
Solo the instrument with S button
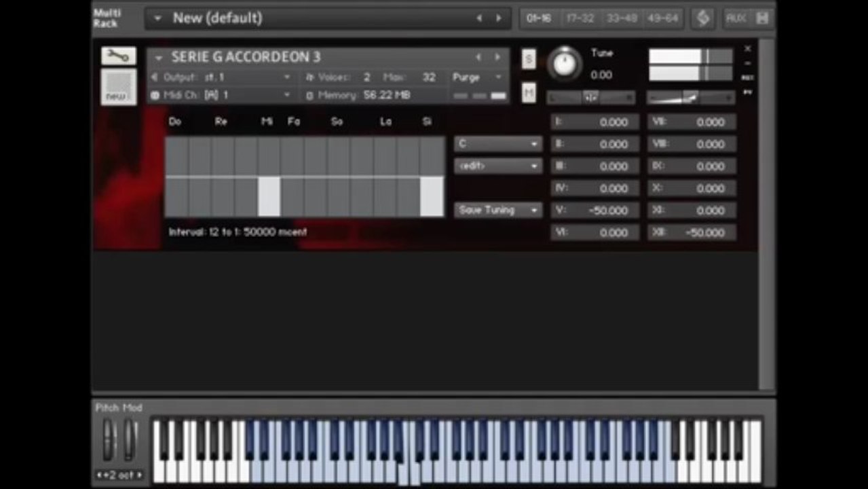coord(529,59)
